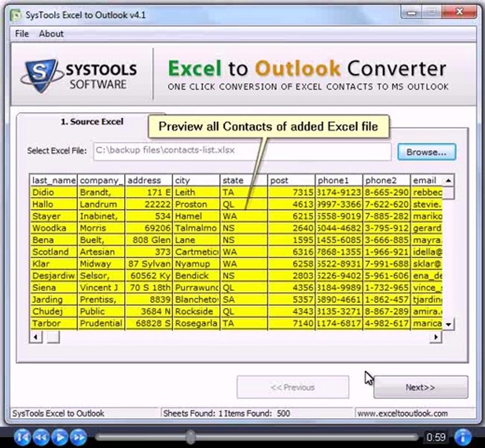Select the 1. Source Excel tab
The height and width of the screenshot is (448, 485).
click(x=91, y=122)
